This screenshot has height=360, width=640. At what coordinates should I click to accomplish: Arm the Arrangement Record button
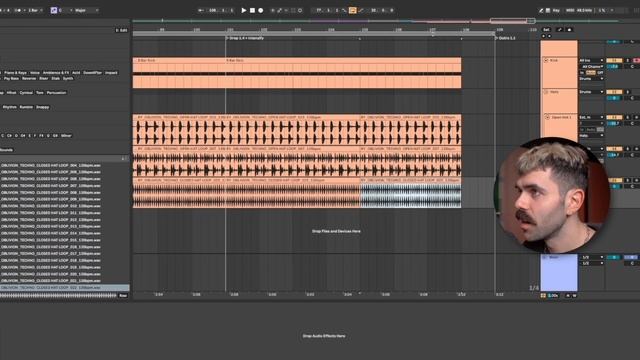[x=261, y=10]
